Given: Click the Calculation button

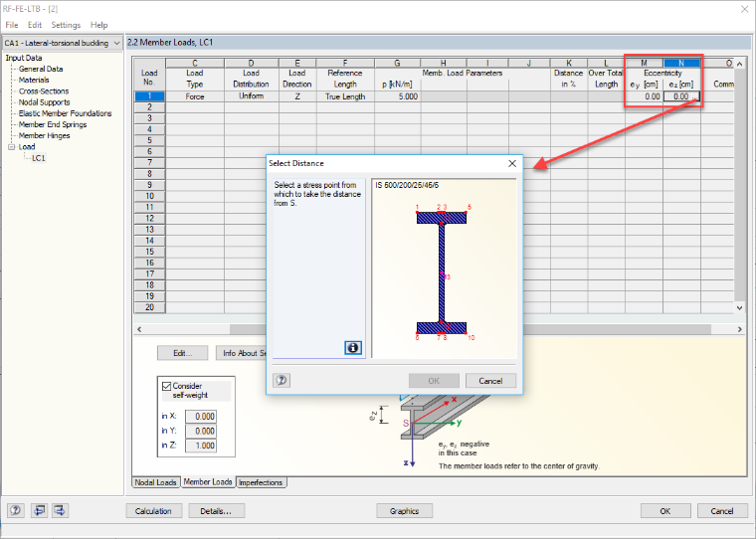Looking at the screenshot, I should click(x=153, y=510).
